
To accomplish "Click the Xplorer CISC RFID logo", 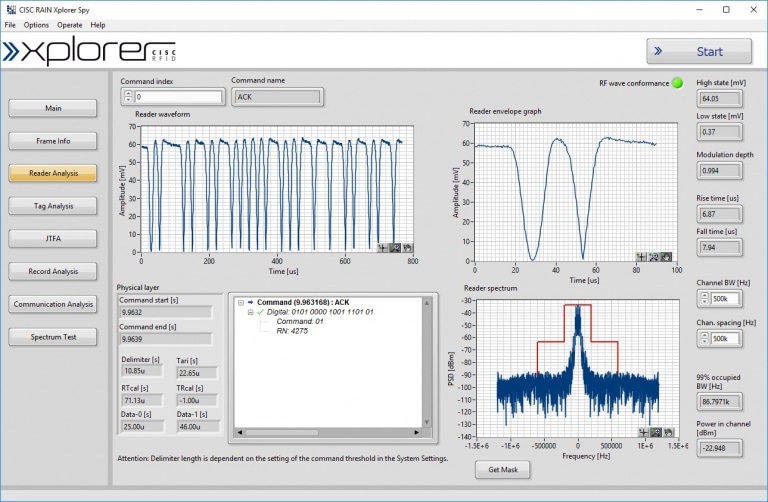I will [x=90, y=50].
